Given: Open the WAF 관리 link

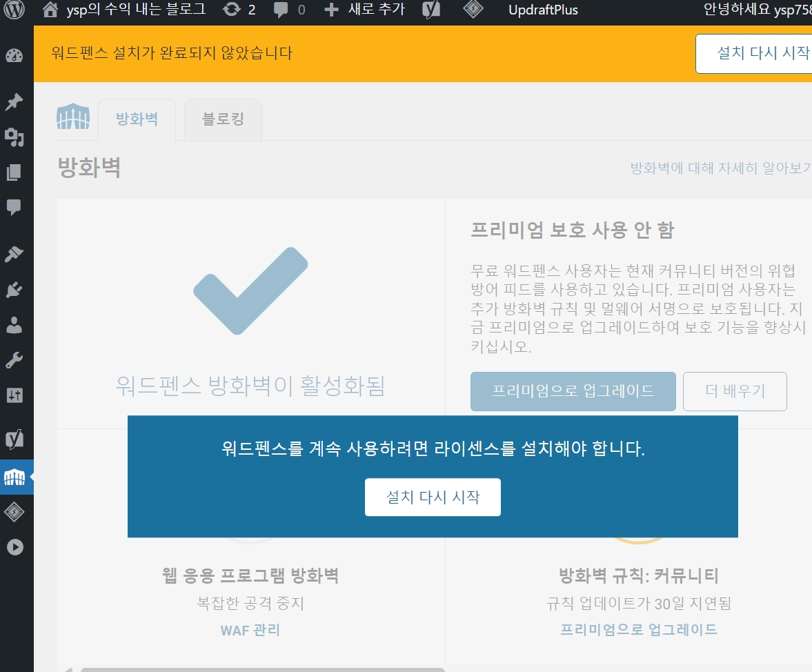Looking at the screenshot, I should (x=250, y=630).
